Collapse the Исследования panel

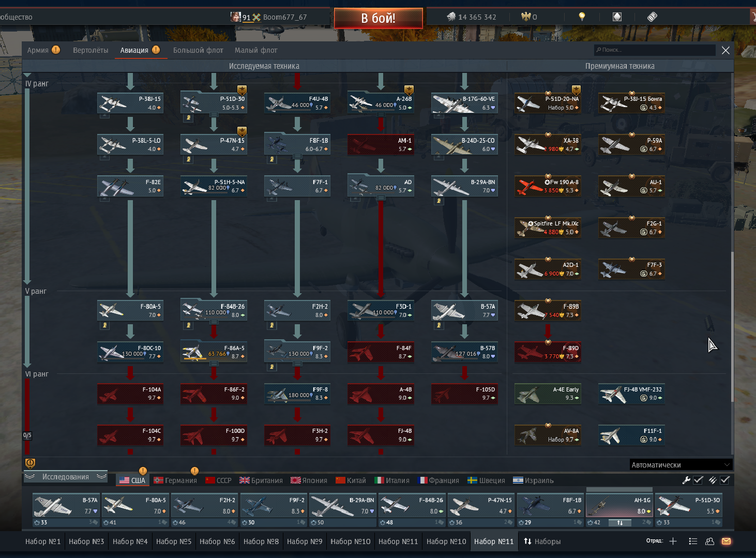(x=66, y=477)
